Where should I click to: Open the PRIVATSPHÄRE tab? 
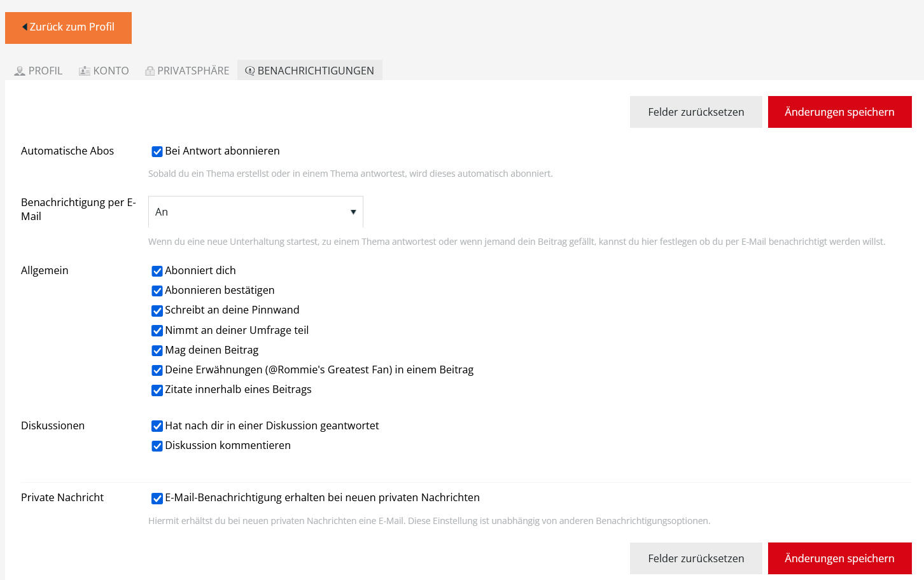(187, 71)
